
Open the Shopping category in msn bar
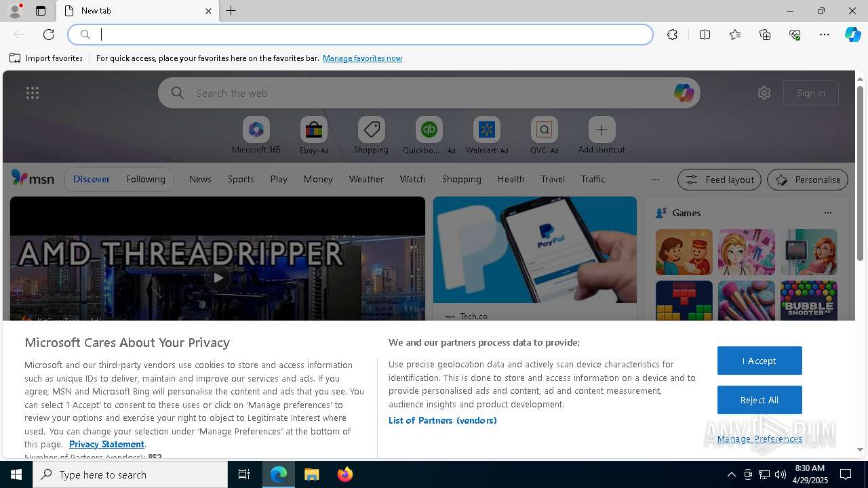pyautogui.click(x=461, y=179)
